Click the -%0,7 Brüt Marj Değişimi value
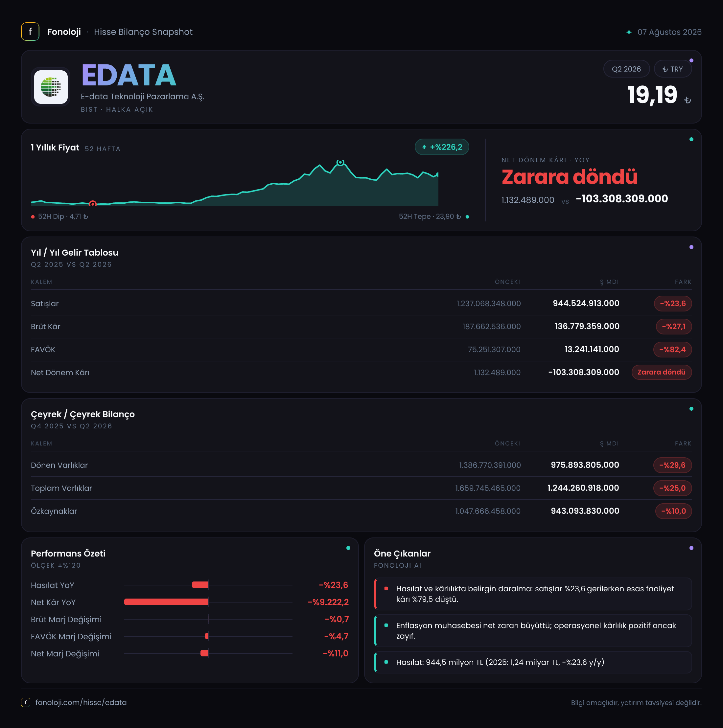723x728 pixels. [x=337, y=619]
